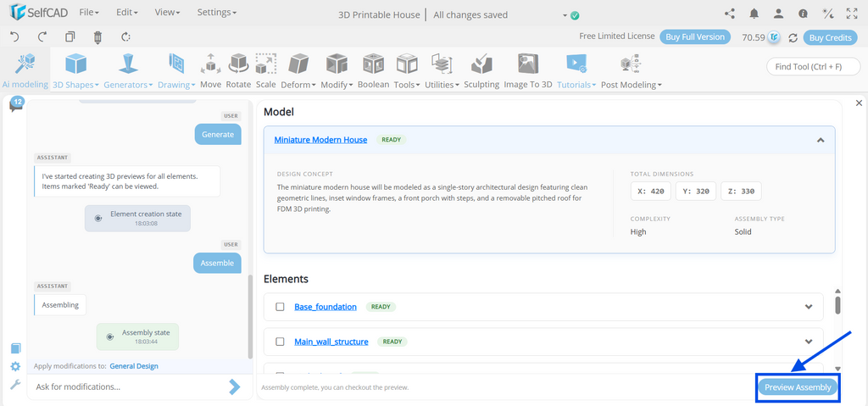Expand the Base_foundation element
This screenshot has width=868, height=406.
[x=808, y=306]
